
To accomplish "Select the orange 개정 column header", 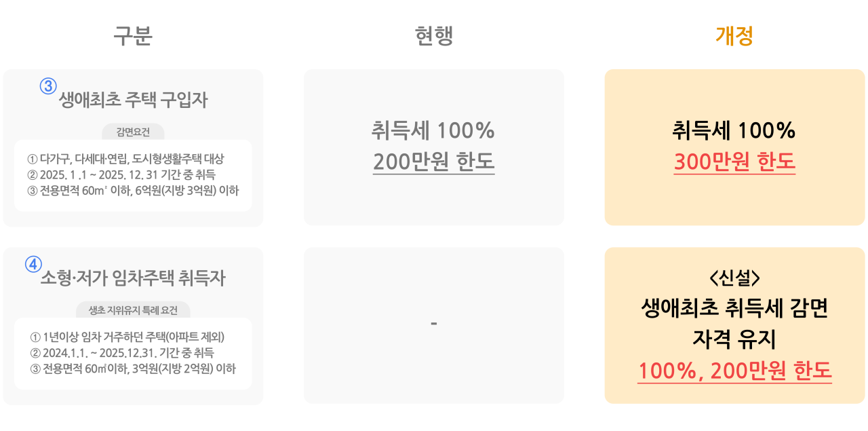I will (x=734, y=36).
